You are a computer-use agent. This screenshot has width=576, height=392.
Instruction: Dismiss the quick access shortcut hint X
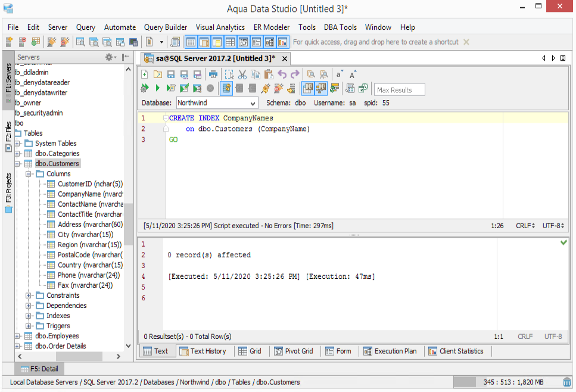466,42
